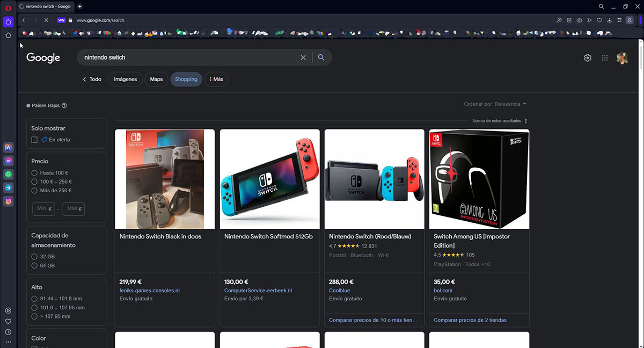
Task: Open location help icon next to Países Bajos
Action: pos(64,106)
